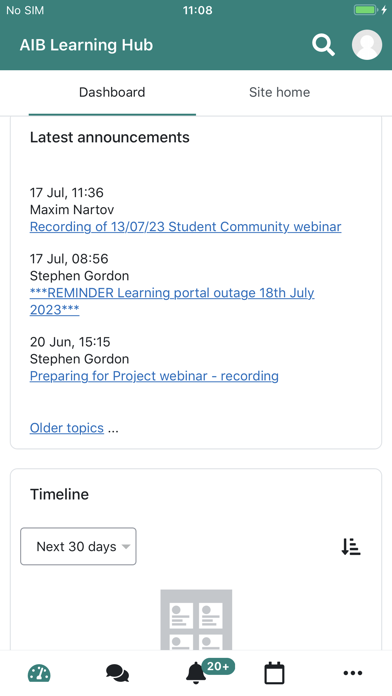
Task: Open the calendar icon in bottom bar
Action: click(x=274, y=673)
